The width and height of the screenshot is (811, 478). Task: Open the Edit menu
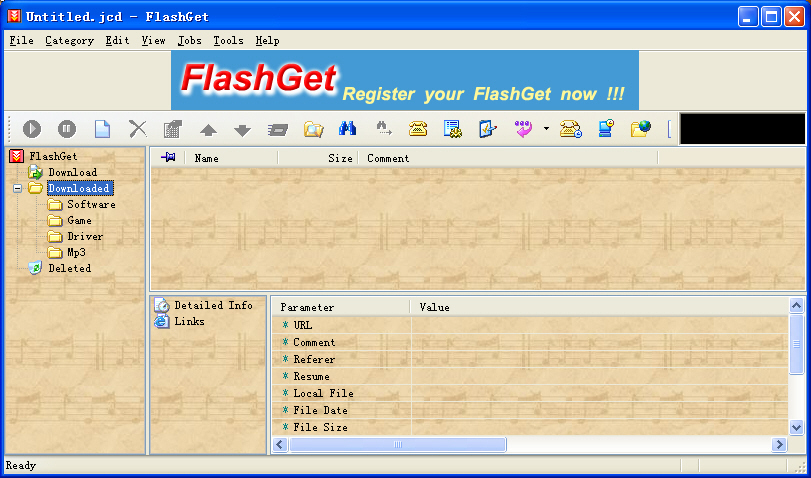click(x=117, y=40)
